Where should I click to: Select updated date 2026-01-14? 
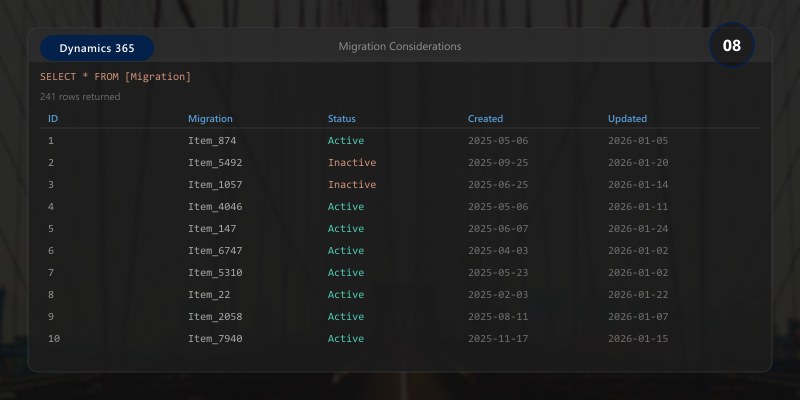coord(638,185)
